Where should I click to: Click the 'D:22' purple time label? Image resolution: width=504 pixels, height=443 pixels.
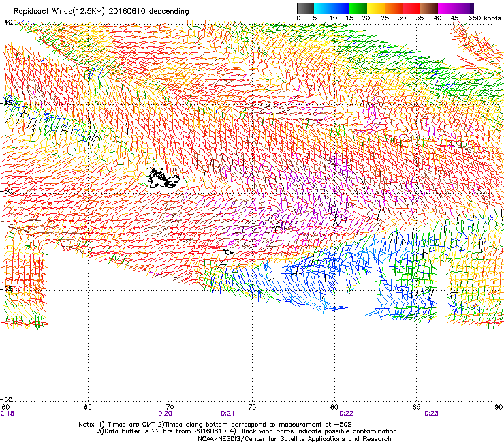tap(346, 414)
